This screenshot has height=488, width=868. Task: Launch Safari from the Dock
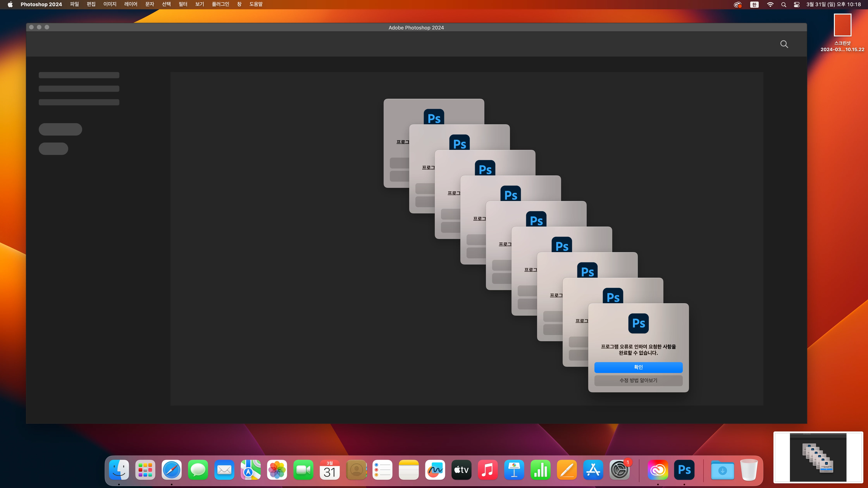(x=171, y=469)
